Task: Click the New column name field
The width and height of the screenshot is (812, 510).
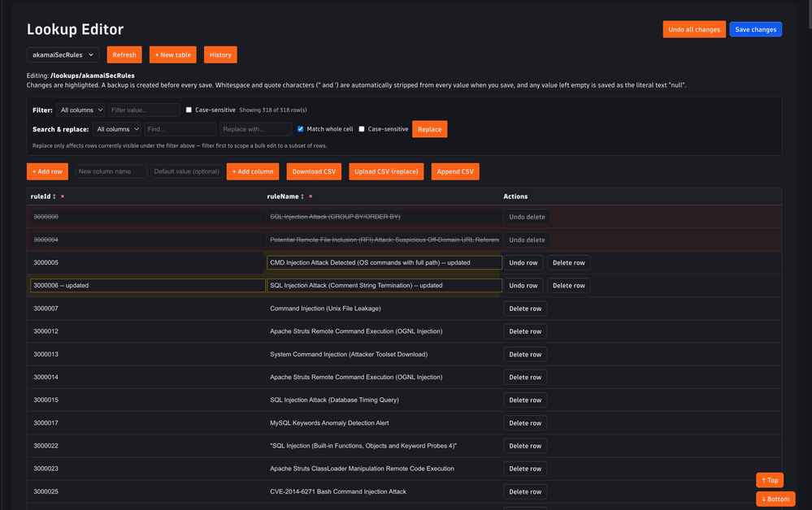Action: coord(111,171)
